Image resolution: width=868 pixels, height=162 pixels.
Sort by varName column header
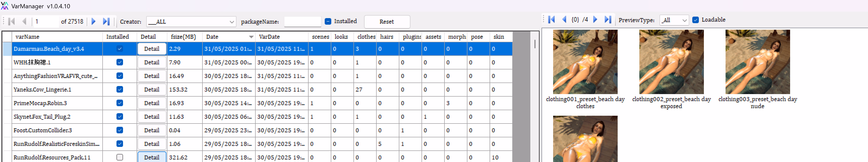point(57,37)
